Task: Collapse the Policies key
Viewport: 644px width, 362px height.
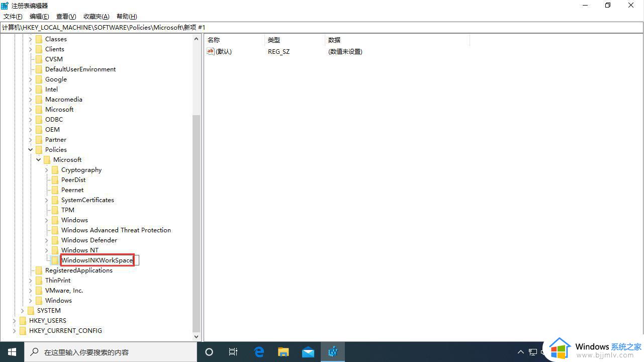Action: point(30,150)
